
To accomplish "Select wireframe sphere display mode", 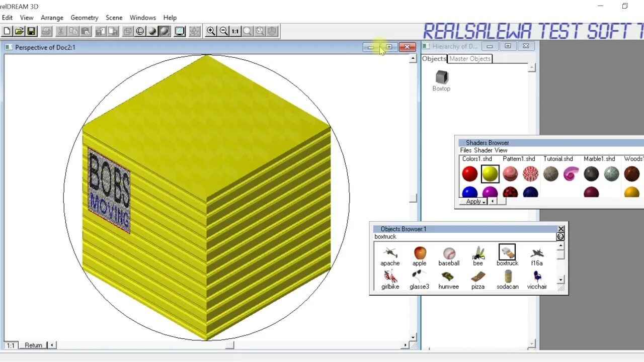I will [x=140, y=31].
